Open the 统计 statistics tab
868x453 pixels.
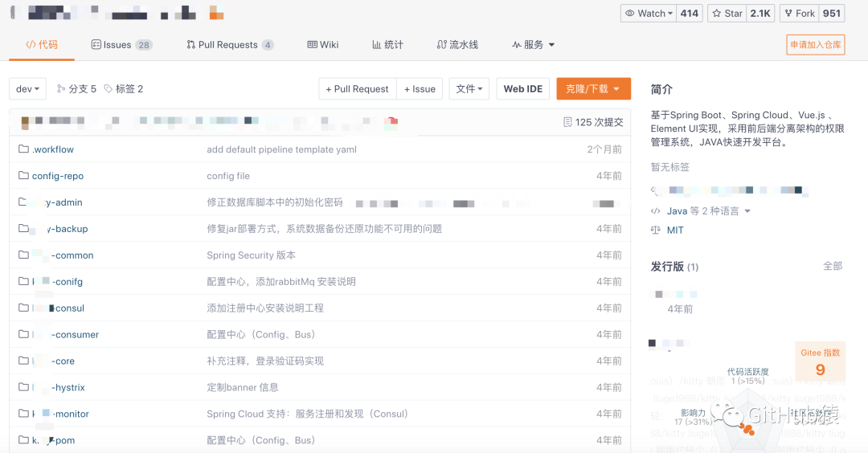click(x=387, y=45)
